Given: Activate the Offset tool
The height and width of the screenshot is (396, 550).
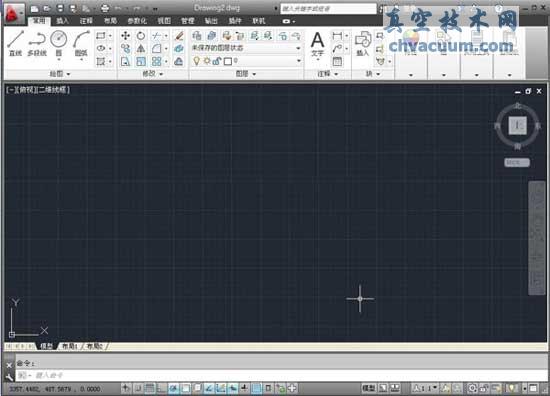Looking at the screenshot, I should (179, 62).
